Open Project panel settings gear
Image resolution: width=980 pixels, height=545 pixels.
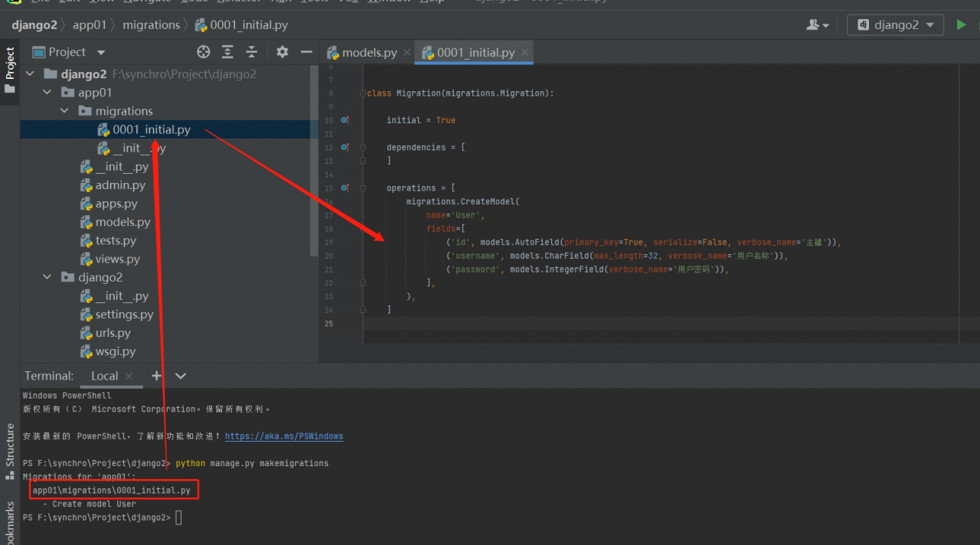click(283, 52)
